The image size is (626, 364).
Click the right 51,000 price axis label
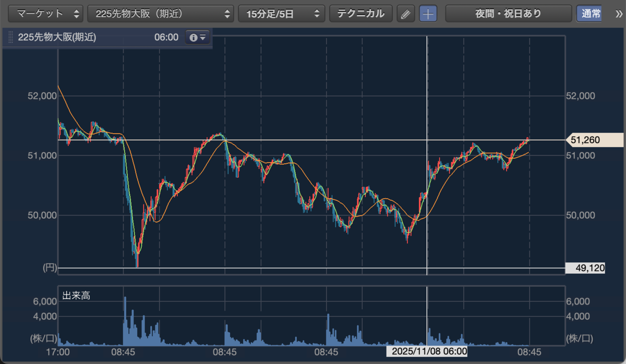click(x=580, y=155)
